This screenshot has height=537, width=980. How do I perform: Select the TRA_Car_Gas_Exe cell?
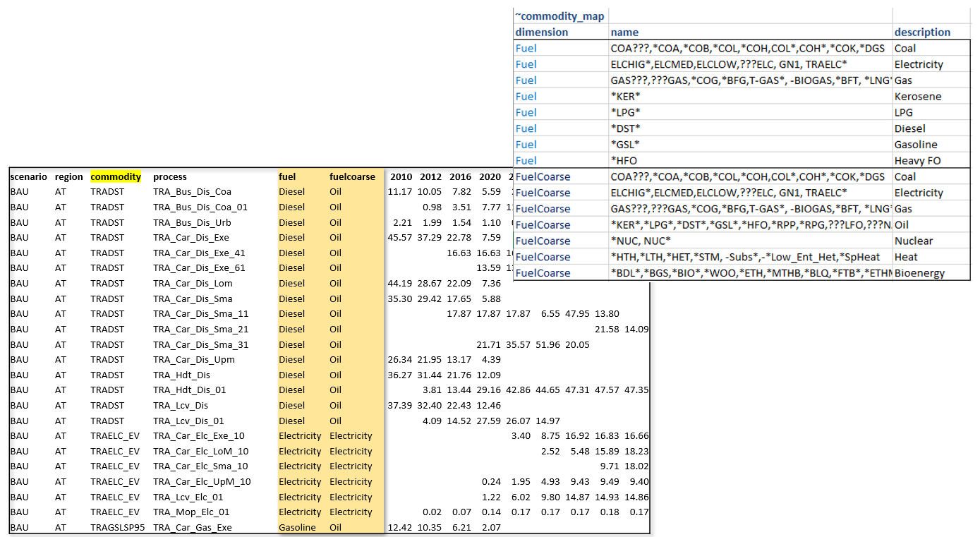click(x=192, y=527)
